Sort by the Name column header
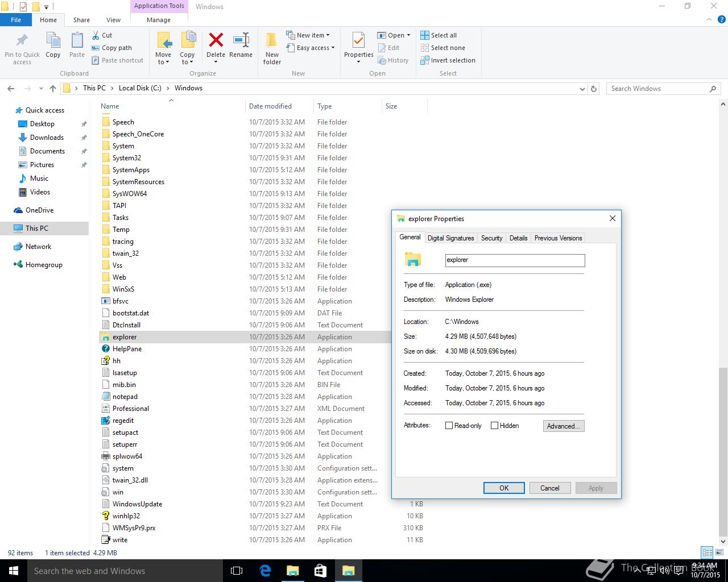 point(172,106)
